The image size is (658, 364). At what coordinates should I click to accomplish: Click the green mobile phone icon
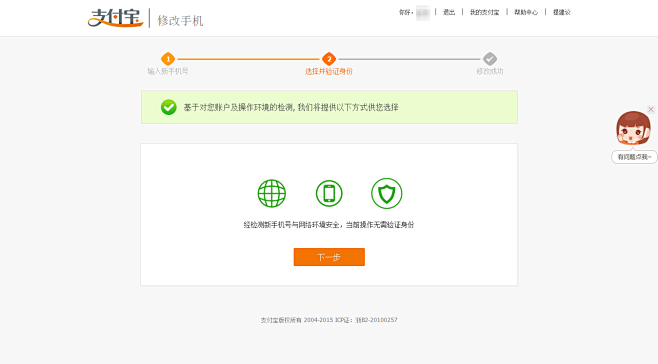click(x=329, y=194)
